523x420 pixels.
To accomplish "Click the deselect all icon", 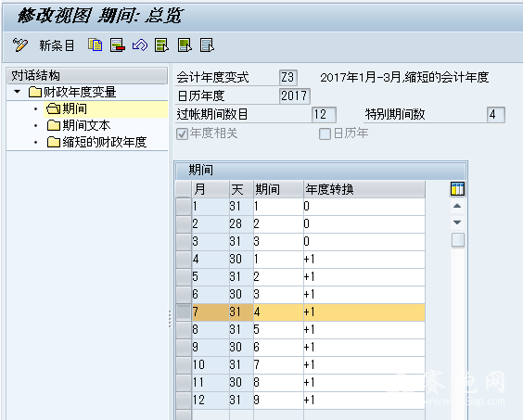I will click(207, 45).
